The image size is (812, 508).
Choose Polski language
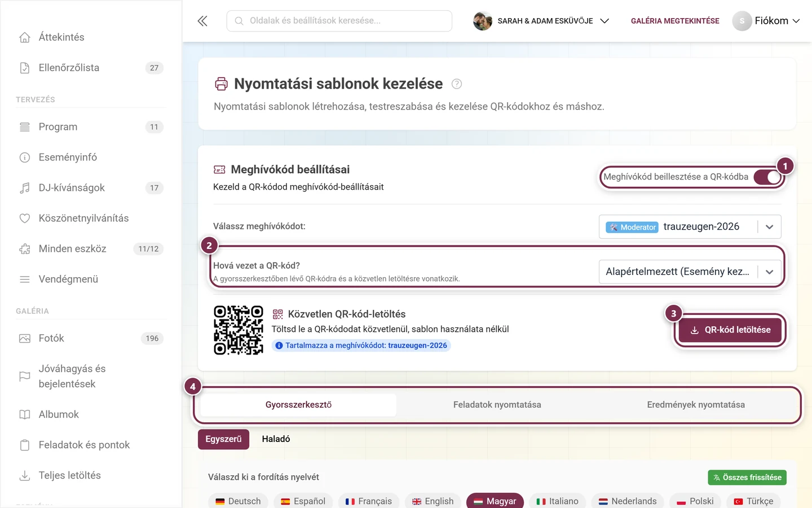click(695, 501)
